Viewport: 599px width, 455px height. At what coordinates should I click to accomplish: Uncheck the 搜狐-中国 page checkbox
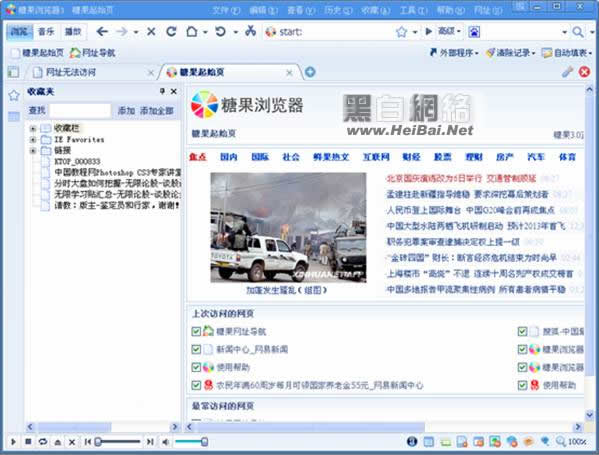(x=522, y=331)
